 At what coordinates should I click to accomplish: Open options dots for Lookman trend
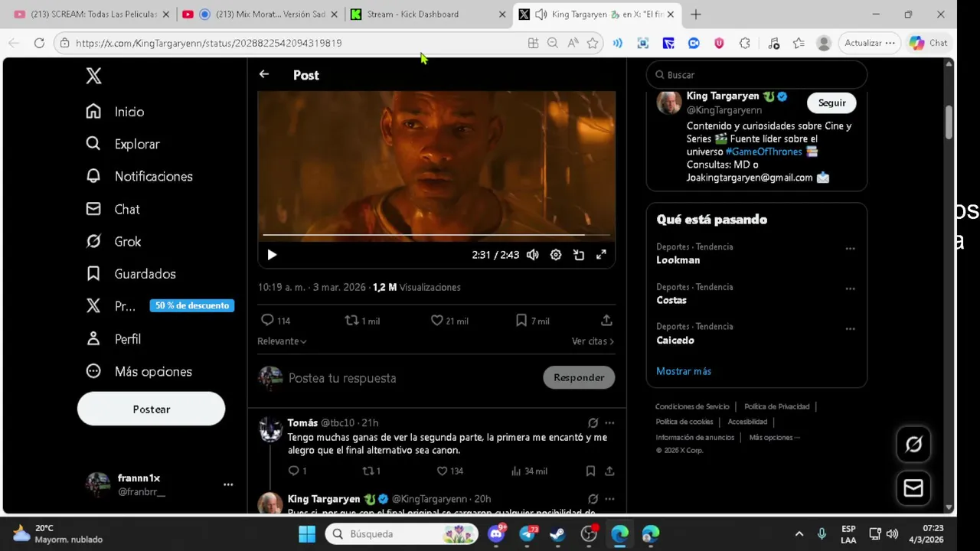(x=850, y=249)
